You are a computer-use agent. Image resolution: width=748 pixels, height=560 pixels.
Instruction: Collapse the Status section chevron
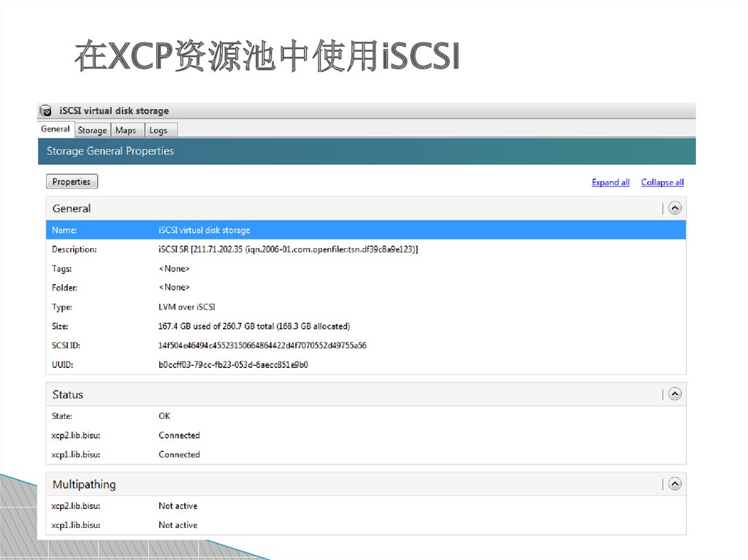point(675,394)
